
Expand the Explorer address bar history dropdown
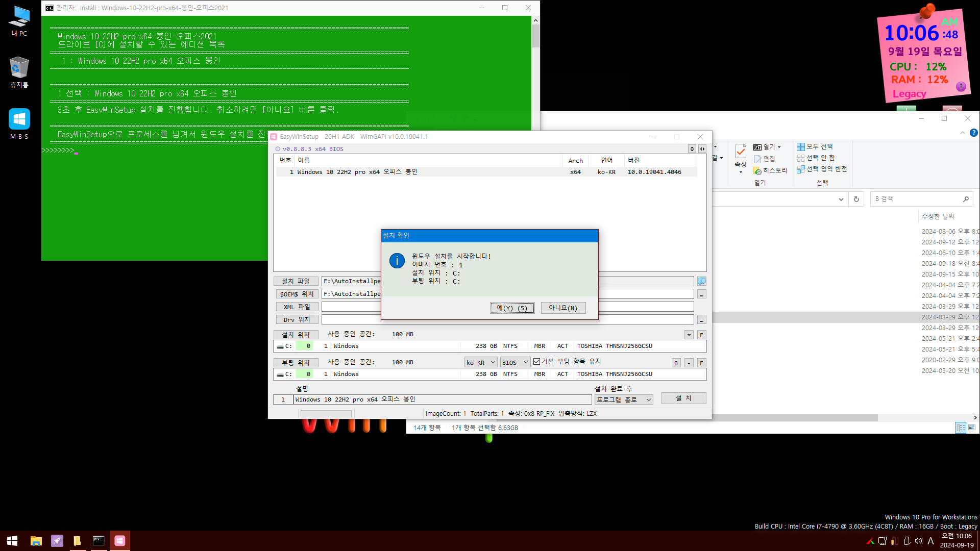pyautogui.click(x=841, y=199)
